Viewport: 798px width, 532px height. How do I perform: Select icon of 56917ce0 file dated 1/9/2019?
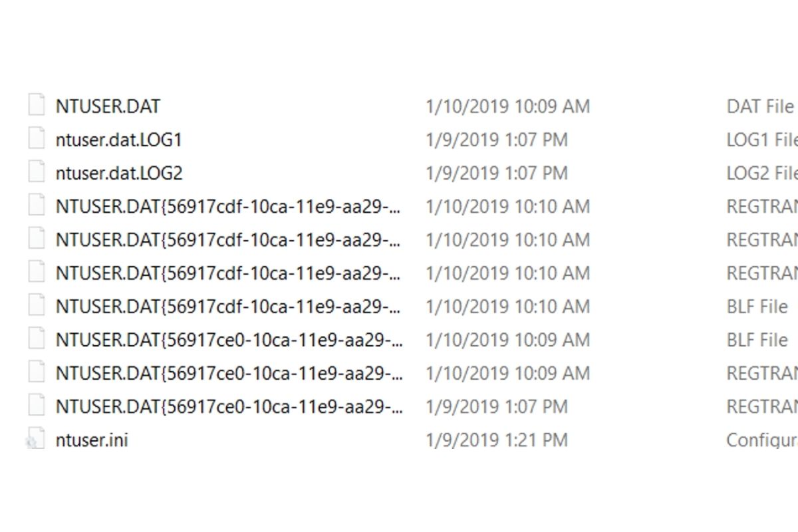pyautogui.click(x=36, y=406)
